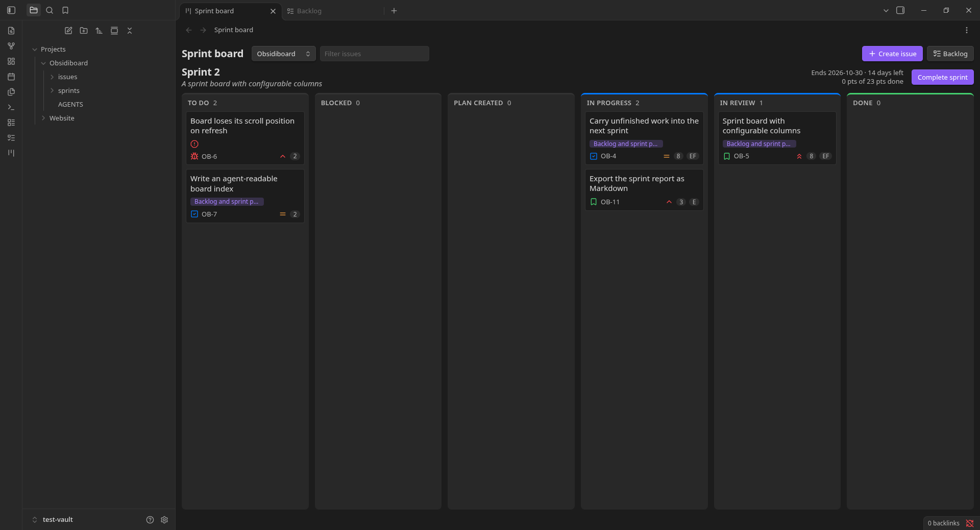Screen dimensions: 980x530
Task: Click the auto-reveal current file icon
Action: click(x=114, y=31)
